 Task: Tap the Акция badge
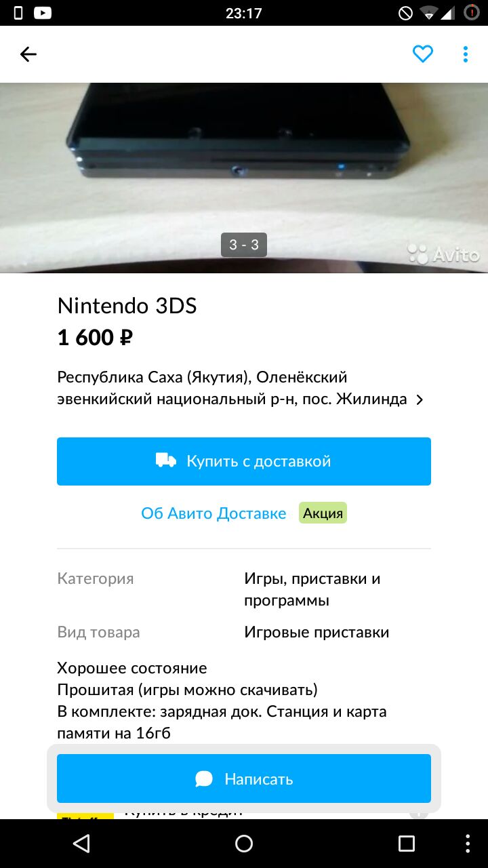pyautogui.click(x=323, y=513)
